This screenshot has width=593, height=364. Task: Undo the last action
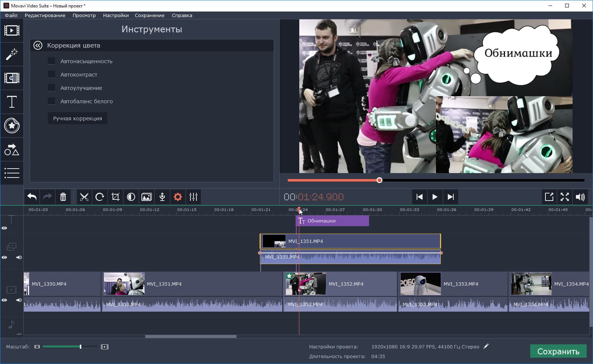coord(32,197)
